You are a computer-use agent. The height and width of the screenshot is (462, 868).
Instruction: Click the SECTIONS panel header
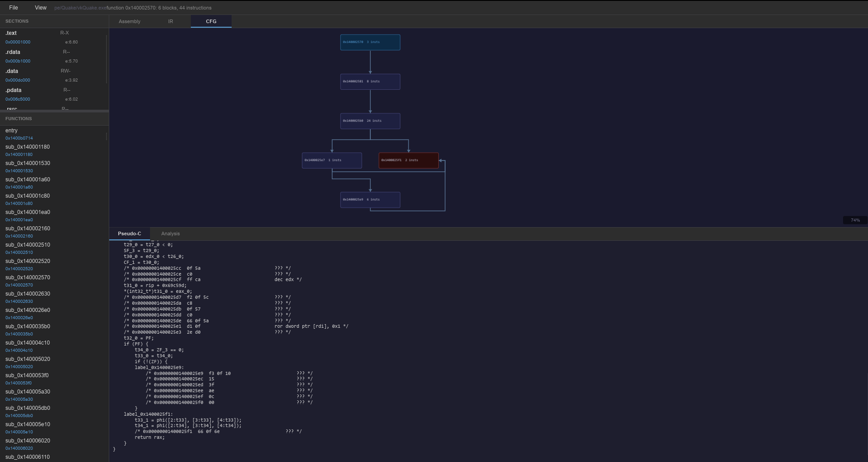pyautogui.click(x=54, y=21)
